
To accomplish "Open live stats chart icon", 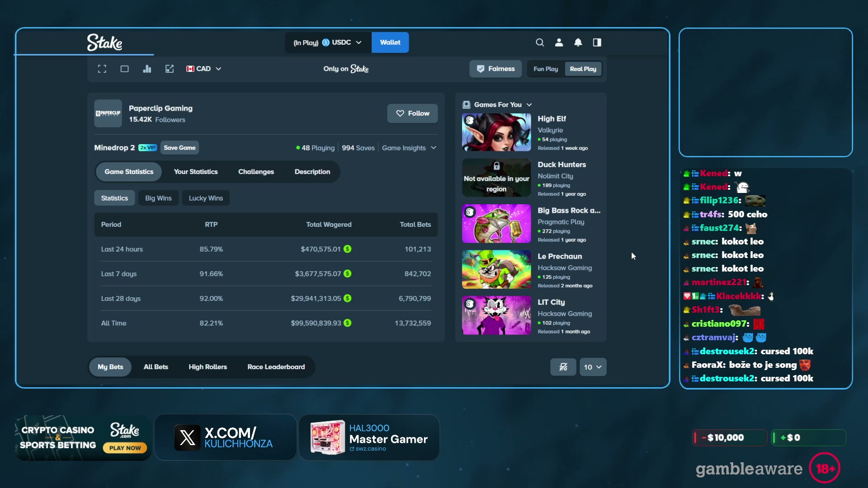I will (147, 69).
